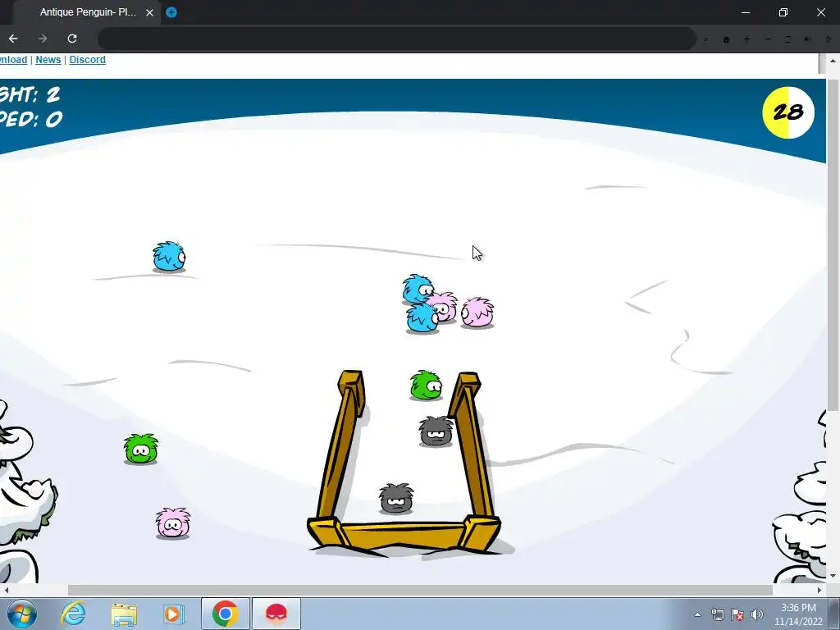Open the volume control in system tray
Viewport: 840px width, 630px height.
(757, 614)
